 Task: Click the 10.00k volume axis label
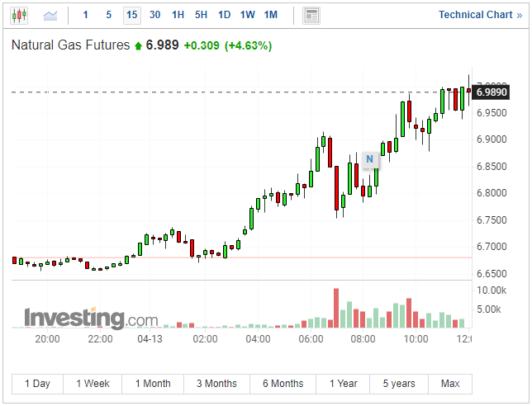(x=492, y=290)
